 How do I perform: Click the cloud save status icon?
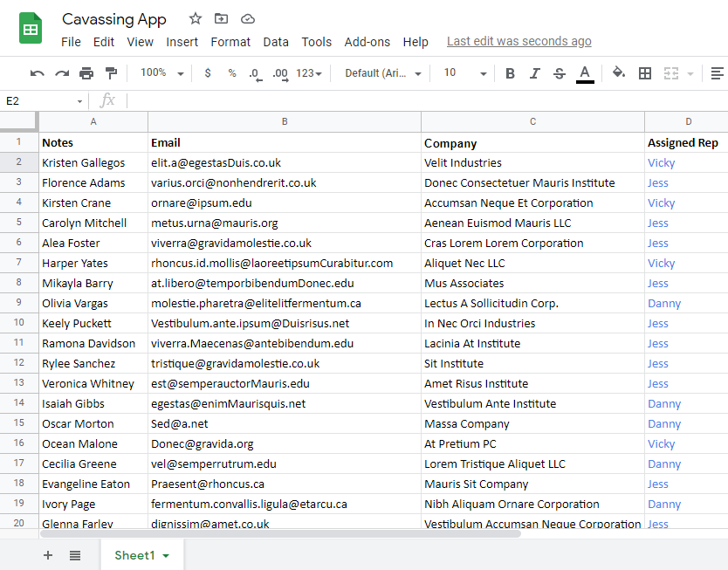click(x=247, y=19)
